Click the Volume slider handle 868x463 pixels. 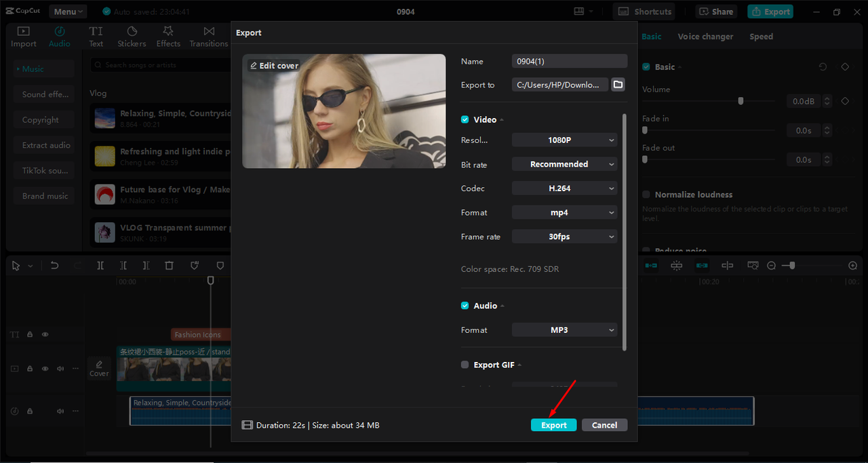pos(741,101)
